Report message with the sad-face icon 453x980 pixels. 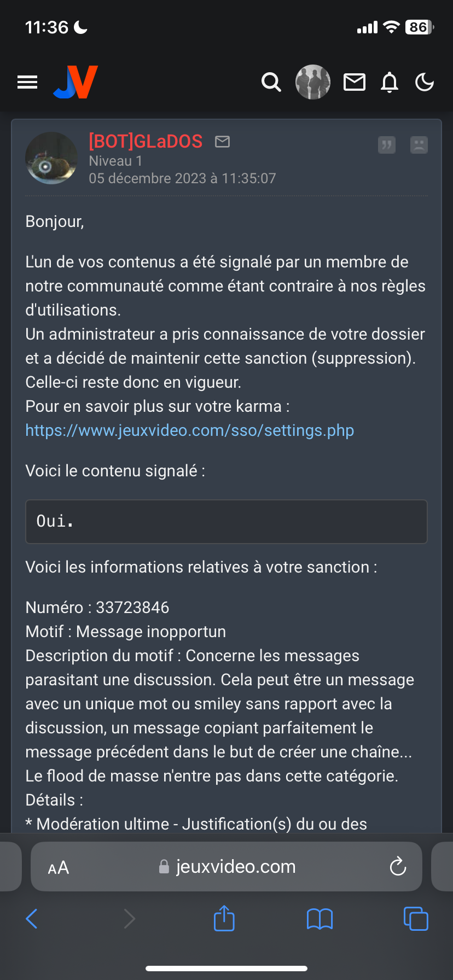pos(419,145)
